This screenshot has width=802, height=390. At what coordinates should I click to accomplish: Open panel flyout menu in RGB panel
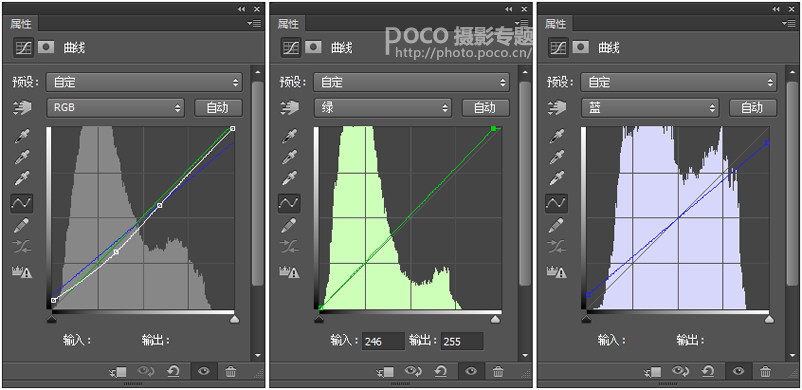tap(254, 23)
